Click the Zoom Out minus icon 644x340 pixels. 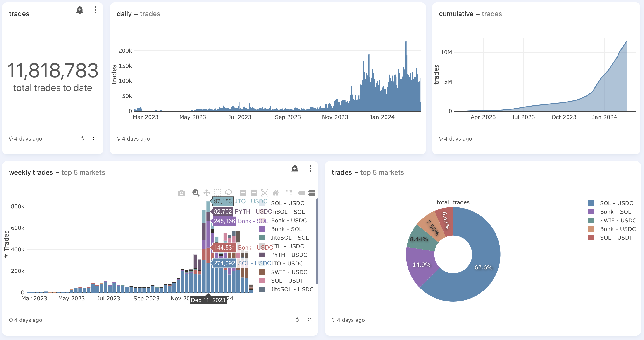point(254,193)
